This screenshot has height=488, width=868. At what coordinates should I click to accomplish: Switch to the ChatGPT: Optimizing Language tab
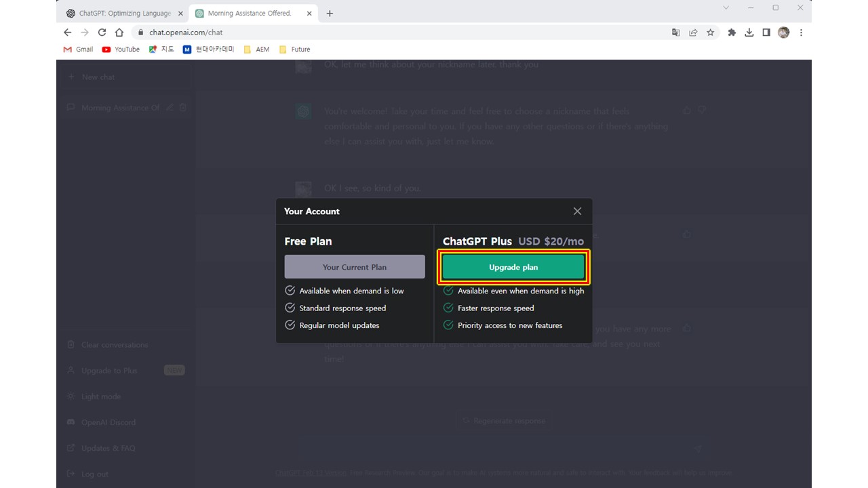(125, 14)
